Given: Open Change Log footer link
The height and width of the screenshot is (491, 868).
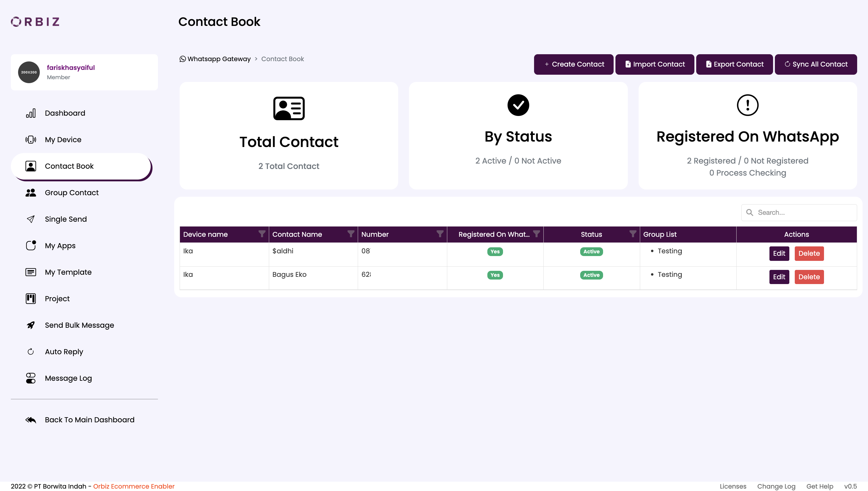Looking at the screenshot, I should [x=776, y=486].
